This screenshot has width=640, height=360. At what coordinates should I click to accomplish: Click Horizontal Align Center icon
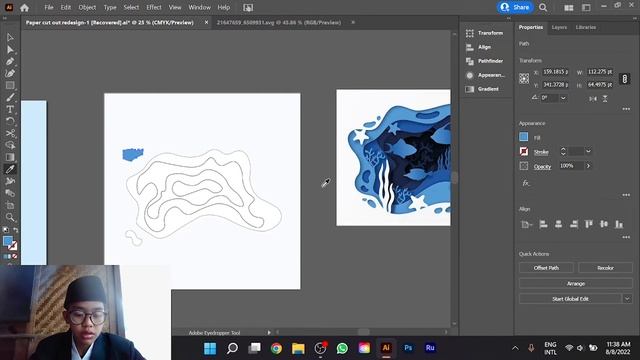point(558,224)
